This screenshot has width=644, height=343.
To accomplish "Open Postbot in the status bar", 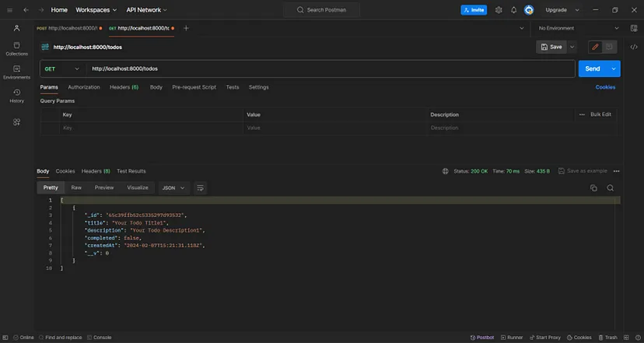I will [482, 338].
